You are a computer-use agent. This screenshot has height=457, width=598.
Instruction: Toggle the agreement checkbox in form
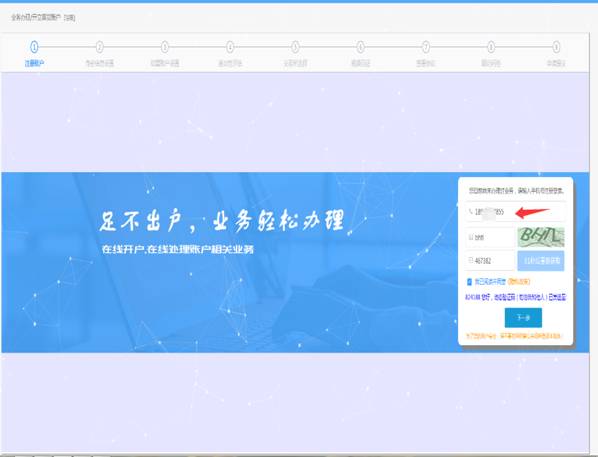(x=469, y=282)
